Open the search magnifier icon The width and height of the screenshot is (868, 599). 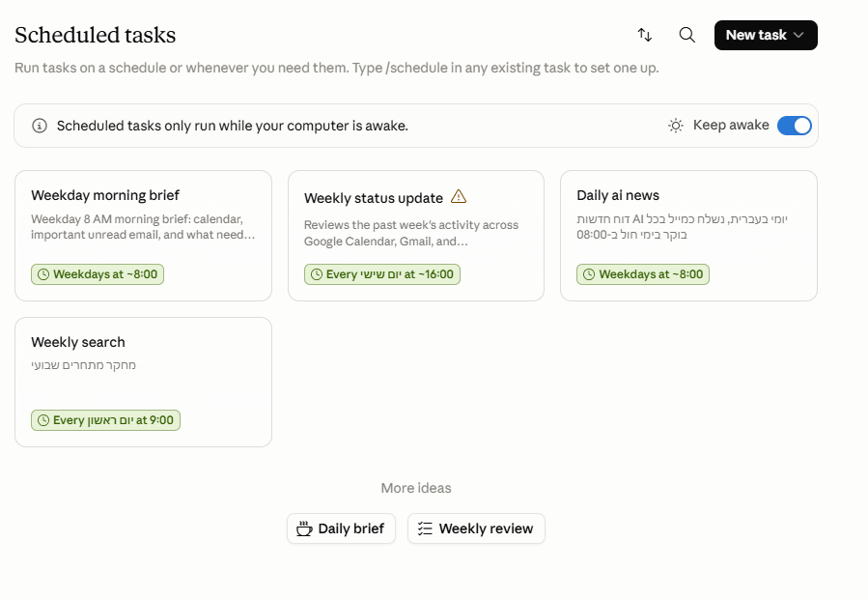[687, 35]
